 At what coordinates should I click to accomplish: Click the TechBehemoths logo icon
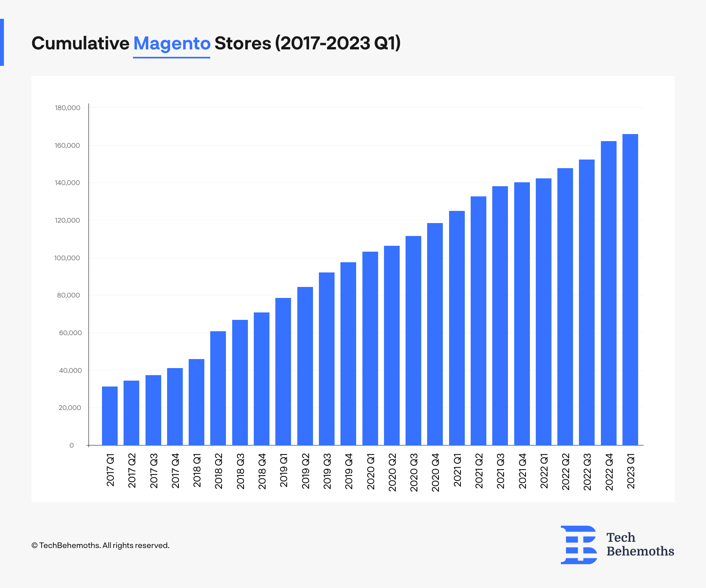pyautogui.click(x=579, y=545)
